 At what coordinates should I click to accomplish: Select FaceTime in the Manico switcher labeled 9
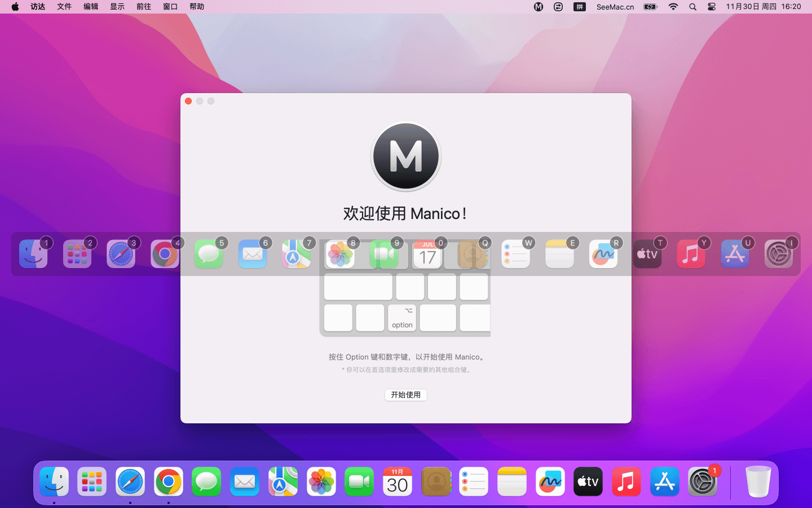coord(384,254)
